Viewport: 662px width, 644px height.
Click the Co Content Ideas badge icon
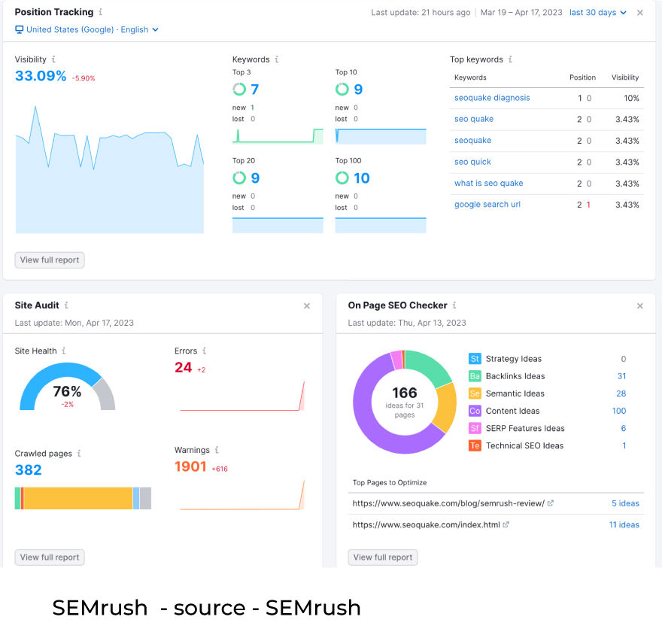click(x=475, y=411)
